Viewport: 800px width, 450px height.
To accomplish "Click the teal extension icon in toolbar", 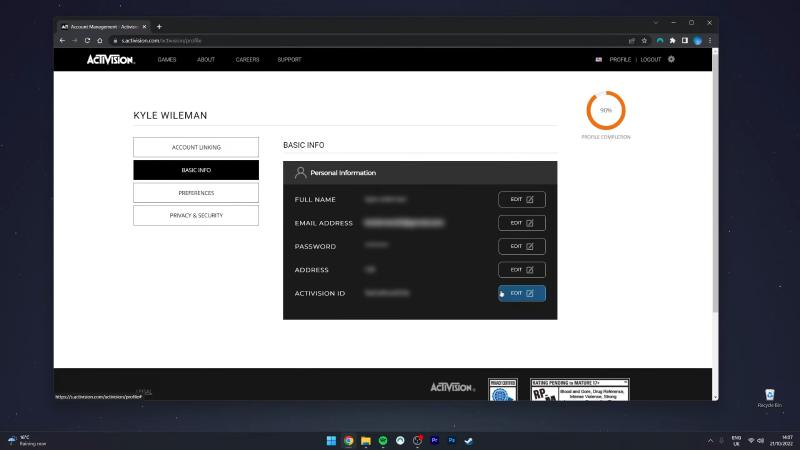I will (660, 41).
